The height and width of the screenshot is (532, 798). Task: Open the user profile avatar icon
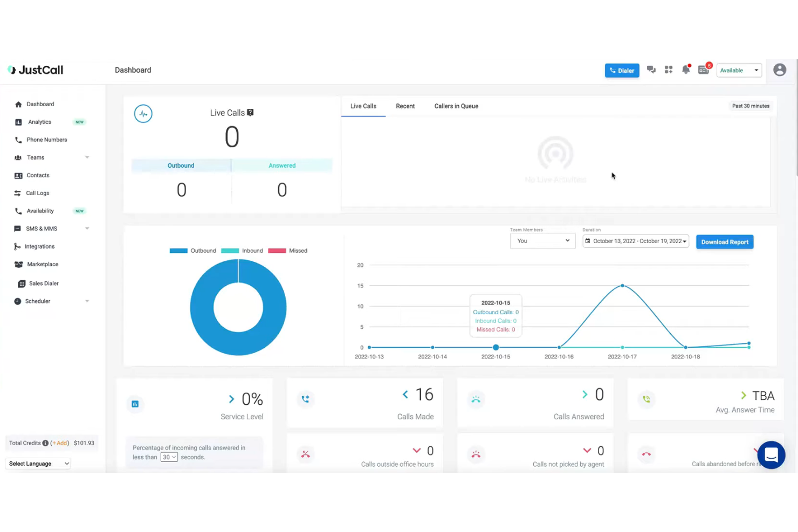779,70
